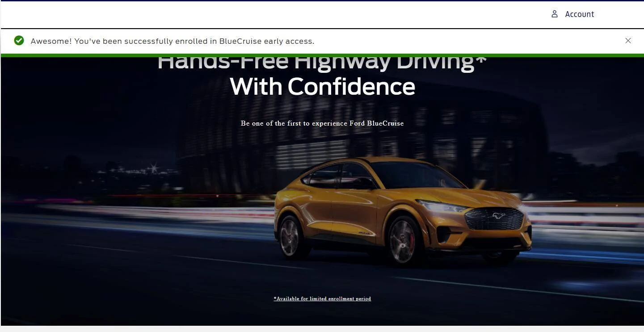This screenshot has height=332, width=644.
Task: Click 'Be one of the first' subtitle text
Action: tap(322, 123)
